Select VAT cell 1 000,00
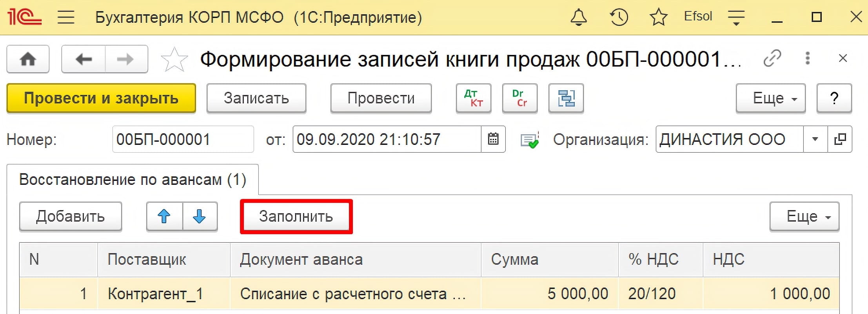Image resolution: width=868 pixels, height=314 pixels. pyautogui.click(x=771, y=294)
